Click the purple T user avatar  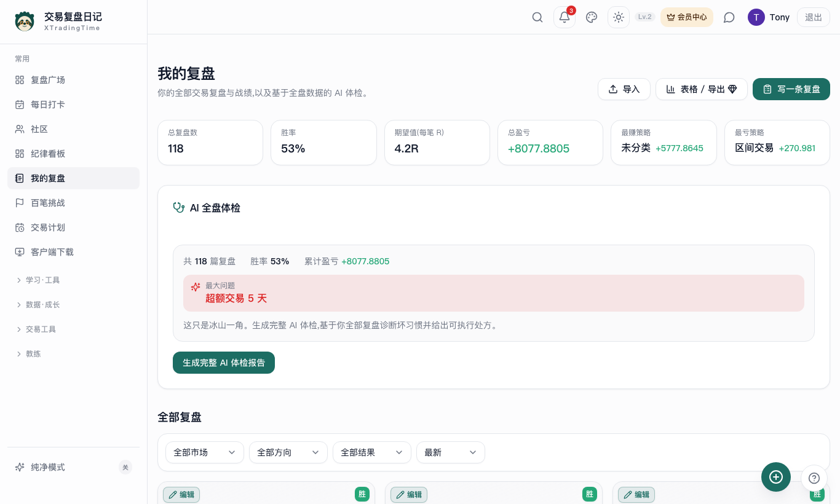click(756, 17)
